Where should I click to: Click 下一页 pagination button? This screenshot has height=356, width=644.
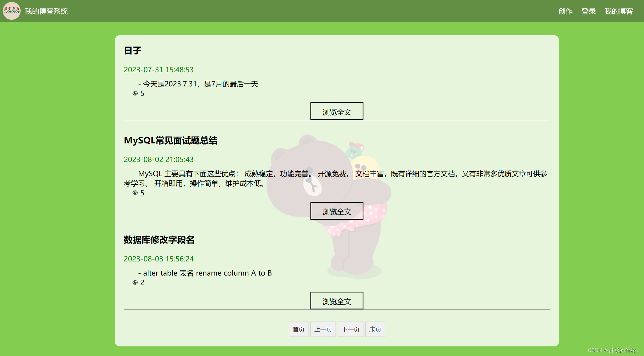[350, 329]
